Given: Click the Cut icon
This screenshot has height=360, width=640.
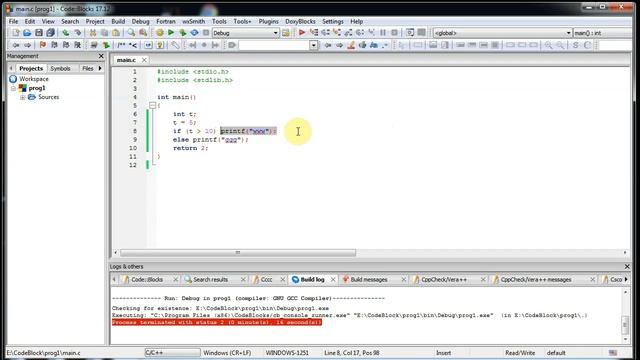Looking at the screenshot, I should pos(93,33).
